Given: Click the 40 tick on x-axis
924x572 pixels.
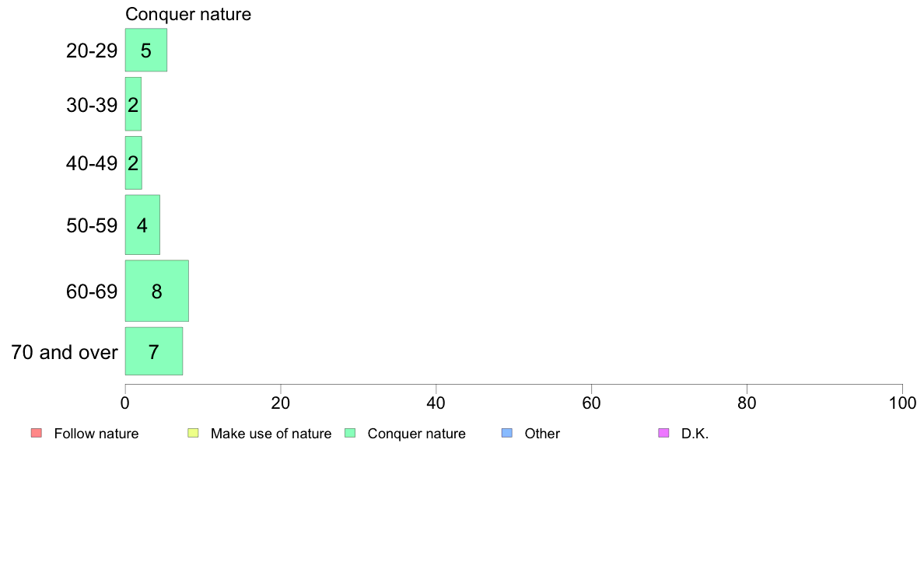Looking at the screenshot, I should point(436,403).
